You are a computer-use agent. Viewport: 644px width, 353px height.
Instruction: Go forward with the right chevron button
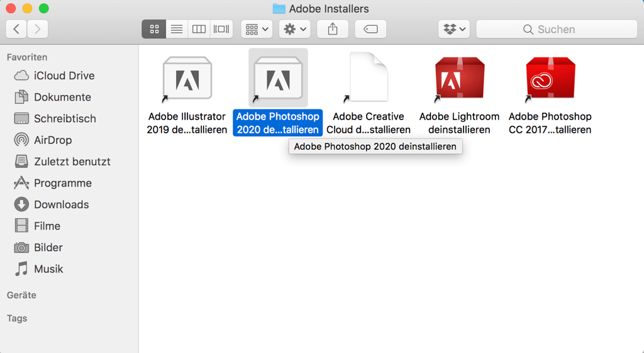[x=38, y=29]
